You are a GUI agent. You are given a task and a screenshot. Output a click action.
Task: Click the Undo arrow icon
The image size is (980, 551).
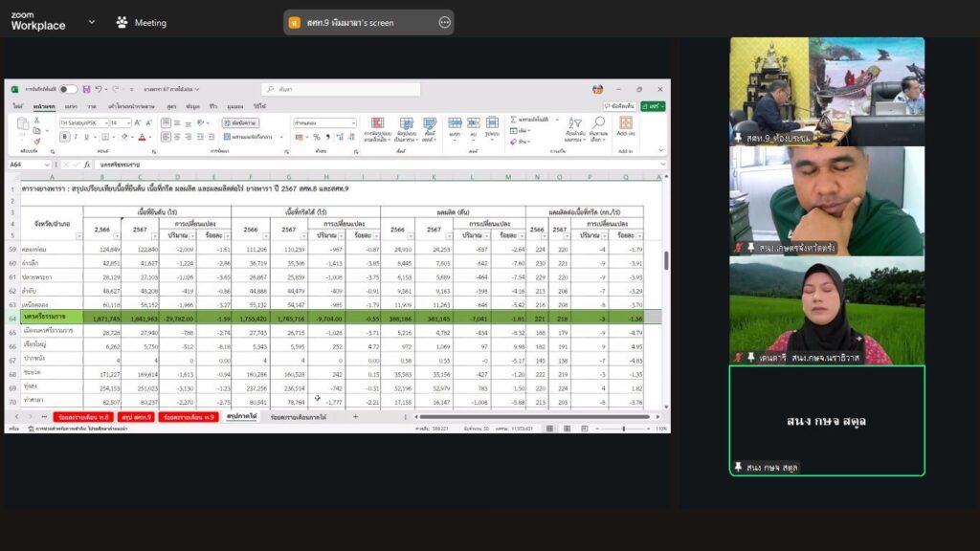pos(99,89)
